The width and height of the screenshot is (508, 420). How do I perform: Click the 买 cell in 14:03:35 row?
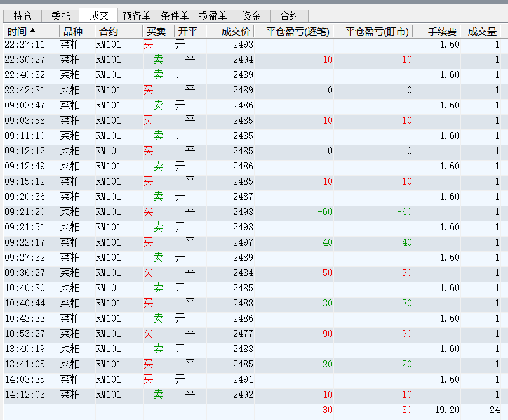148,379
